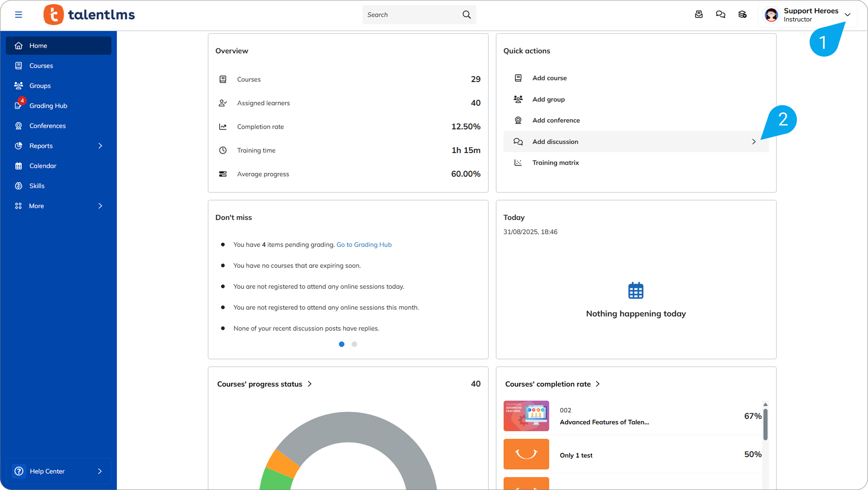The height and width of the screenshot is (490, 868).
Task: Select the second carousel dot in Don't miss
Action: coord(354,344)
